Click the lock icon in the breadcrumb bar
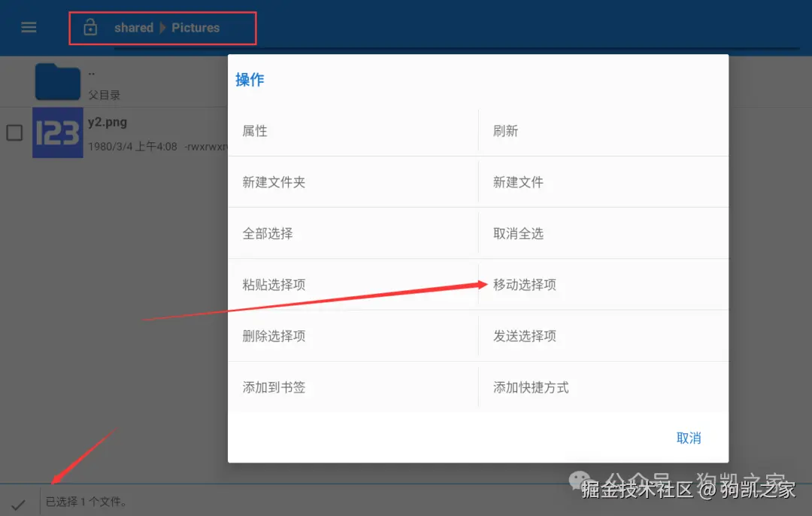This screenshot has width=812, height=516. (x=90, y=27)
